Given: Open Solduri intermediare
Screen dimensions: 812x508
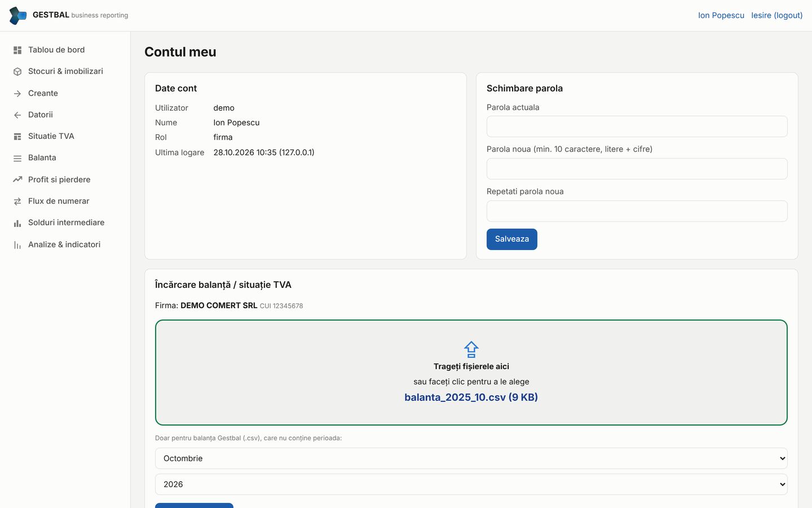Looking at the screenshot, I should [65, 222].
